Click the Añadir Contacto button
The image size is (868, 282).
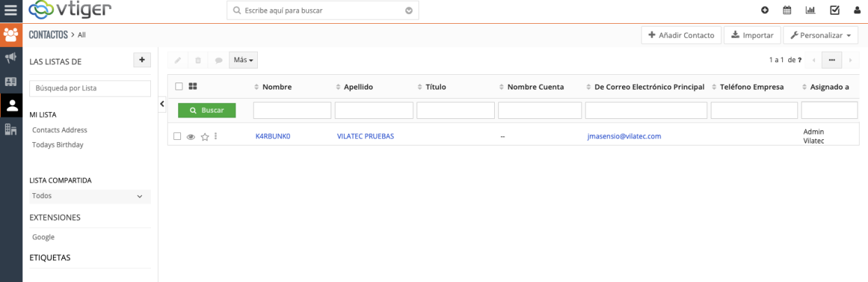681,35
